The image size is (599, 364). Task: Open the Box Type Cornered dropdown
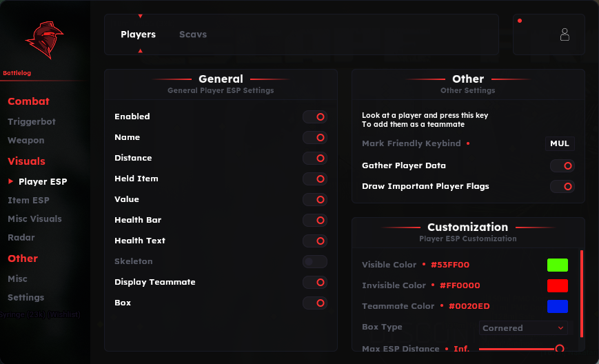click(523, 328)
